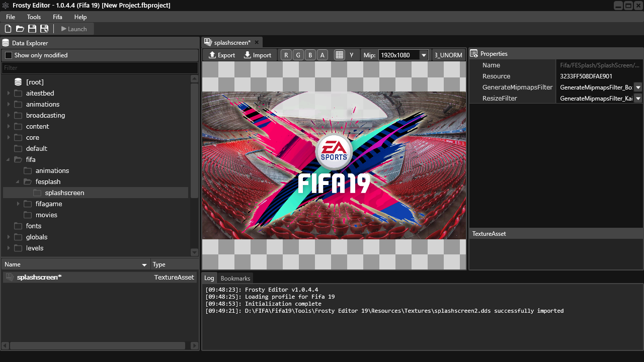Click the FIFA 19 splash texture preview

pos(334,165)
